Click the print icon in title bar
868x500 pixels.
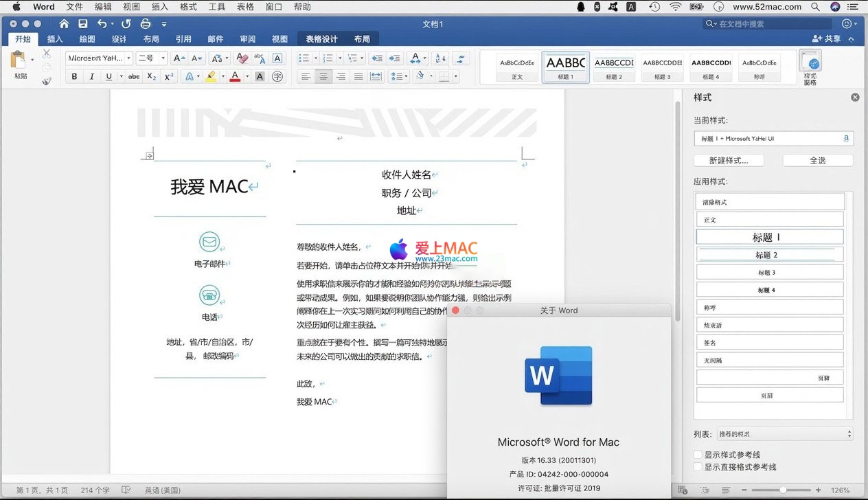(x=145, y=24)
